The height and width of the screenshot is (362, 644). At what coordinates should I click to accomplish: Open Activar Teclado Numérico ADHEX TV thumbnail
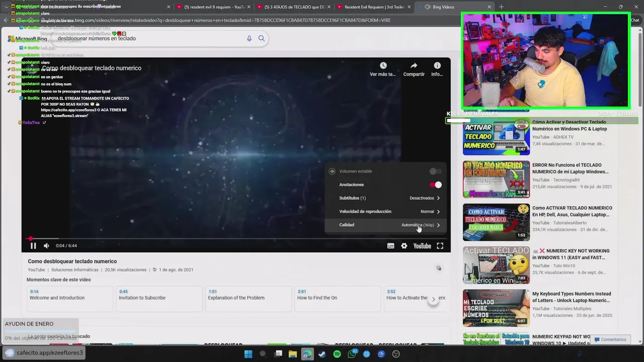[x=496, y=136]
